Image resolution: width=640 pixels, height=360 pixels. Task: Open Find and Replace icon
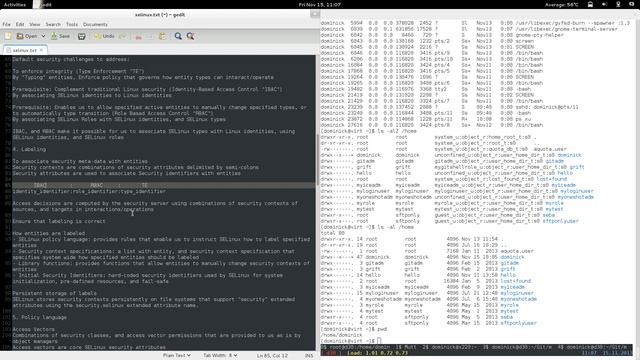click(x=190, y=36)
